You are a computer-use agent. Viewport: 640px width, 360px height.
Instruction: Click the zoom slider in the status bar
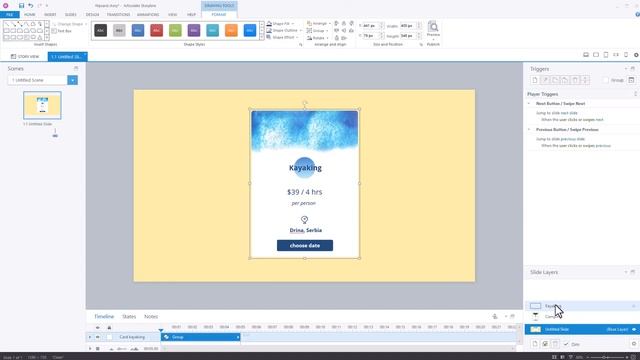click(608, 358)
